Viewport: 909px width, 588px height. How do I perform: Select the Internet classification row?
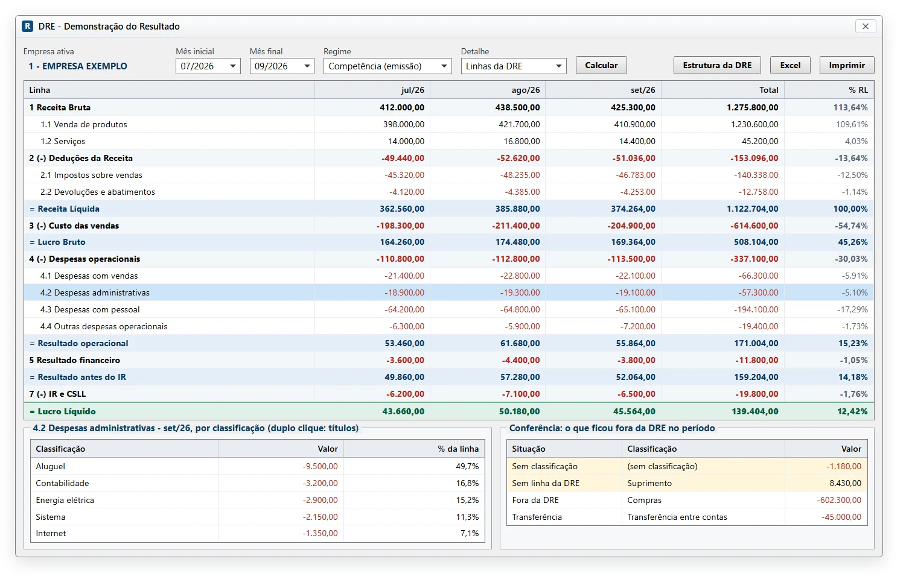[258, 533]
